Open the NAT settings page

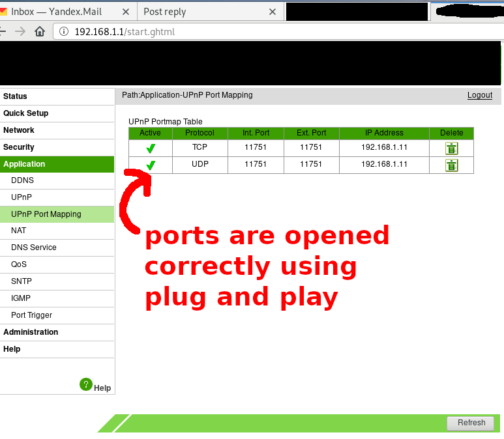[x=57, y=231]
